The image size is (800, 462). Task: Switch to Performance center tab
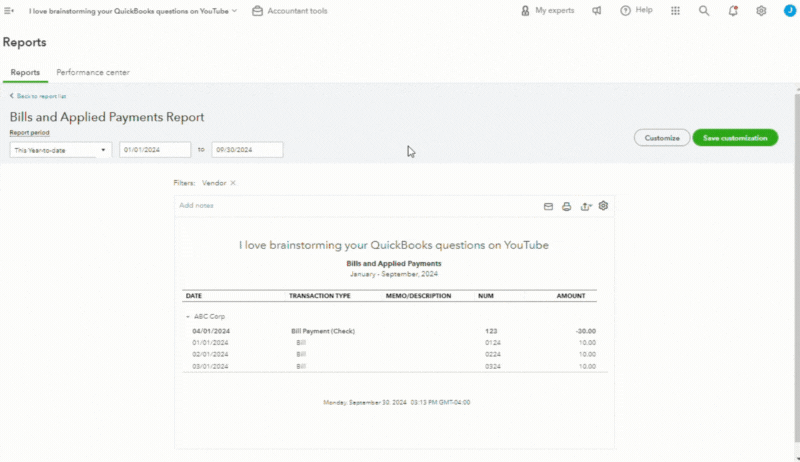coord(93,72)
